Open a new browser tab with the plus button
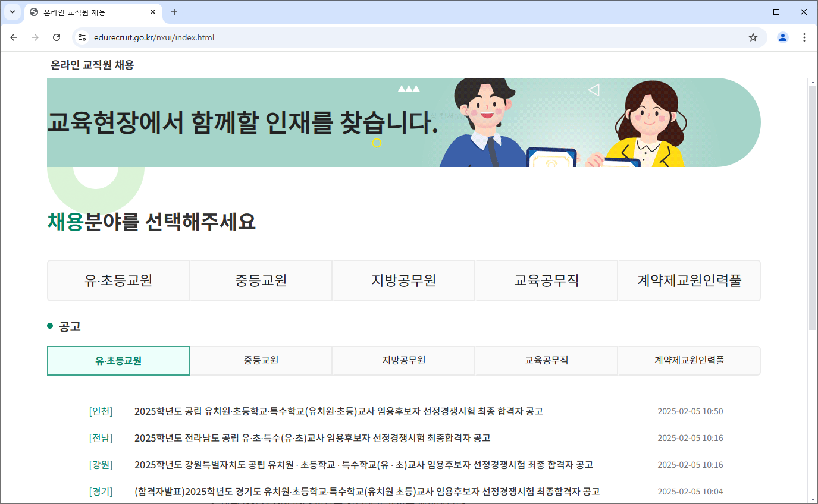Viewport: 818px width, 504px height. (174, 12)
